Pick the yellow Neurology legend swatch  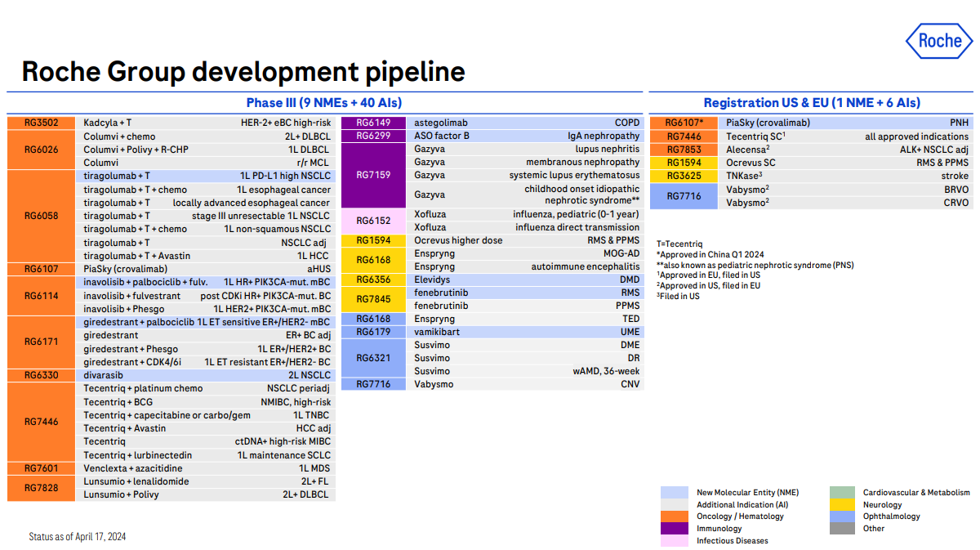[x=842, y=505]
